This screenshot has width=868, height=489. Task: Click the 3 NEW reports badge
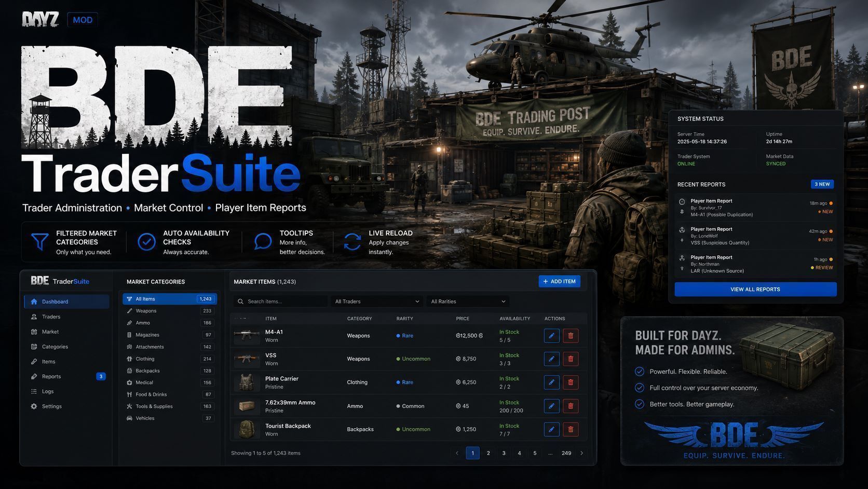pos(822,184)
